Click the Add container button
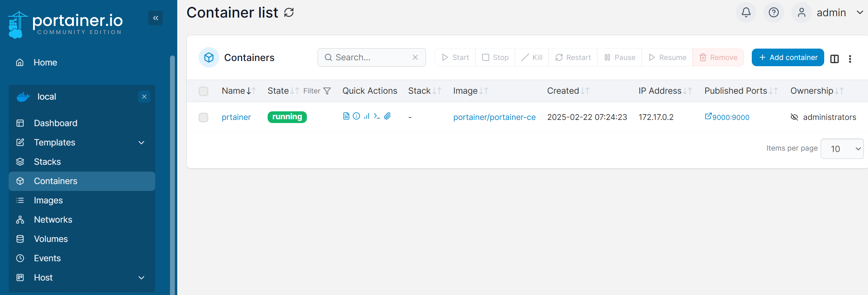 coord(788,58)
